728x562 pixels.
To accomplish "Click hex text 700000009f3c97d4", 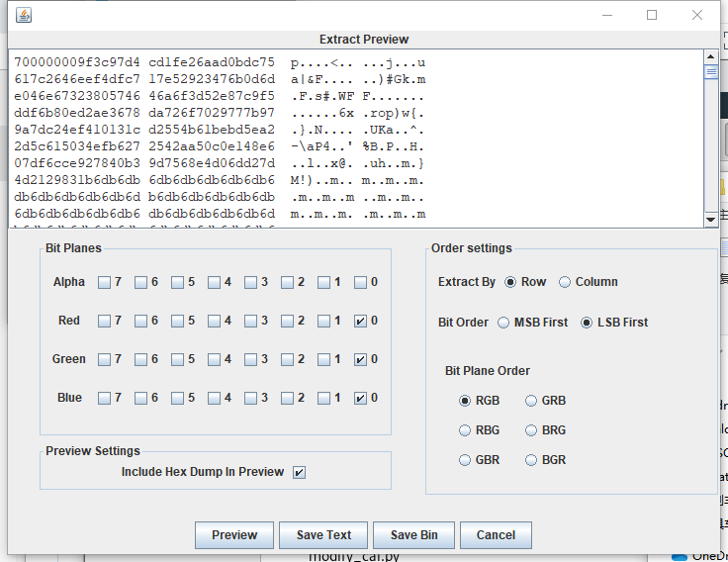I will pyautogui.click(x=77, y=62).
